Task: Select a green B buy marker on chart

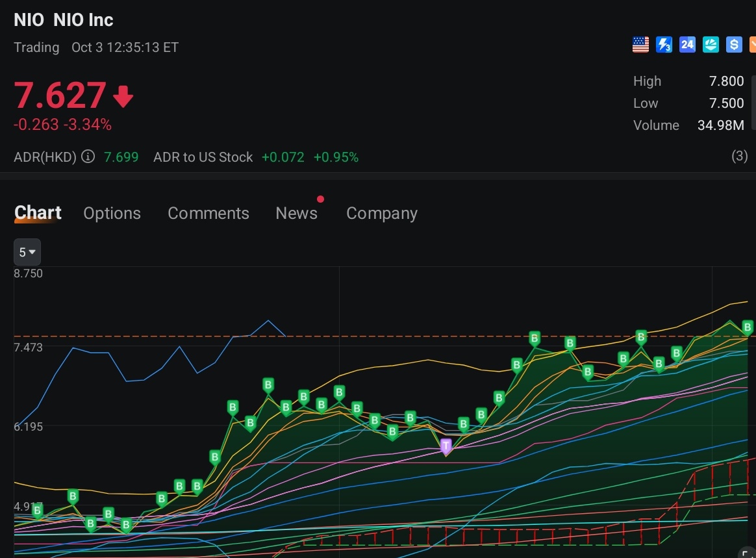Action: click(x=268, y=385)
